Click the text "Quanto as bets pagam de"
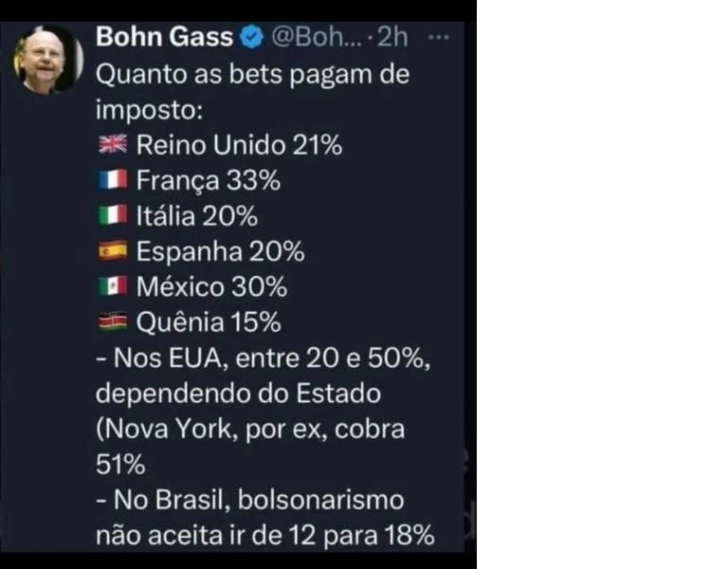 click(253, 74)
